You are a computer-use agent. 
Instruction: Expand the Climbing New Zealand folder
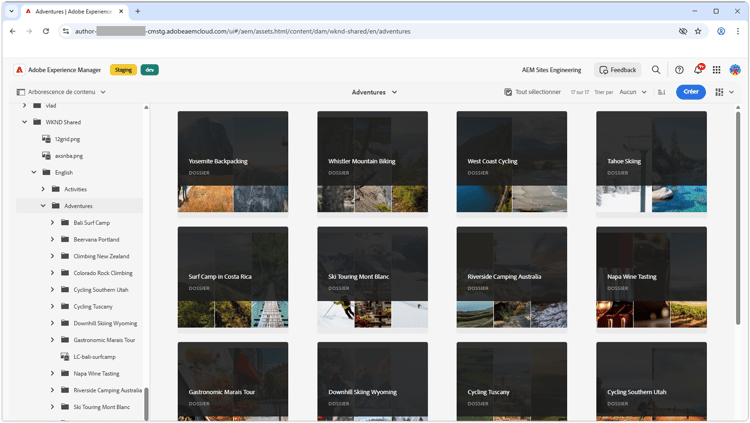(x=53, y=256)
